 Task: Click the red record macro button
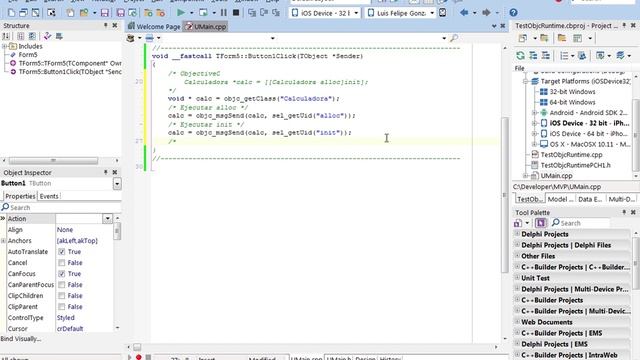click(139, 357)
